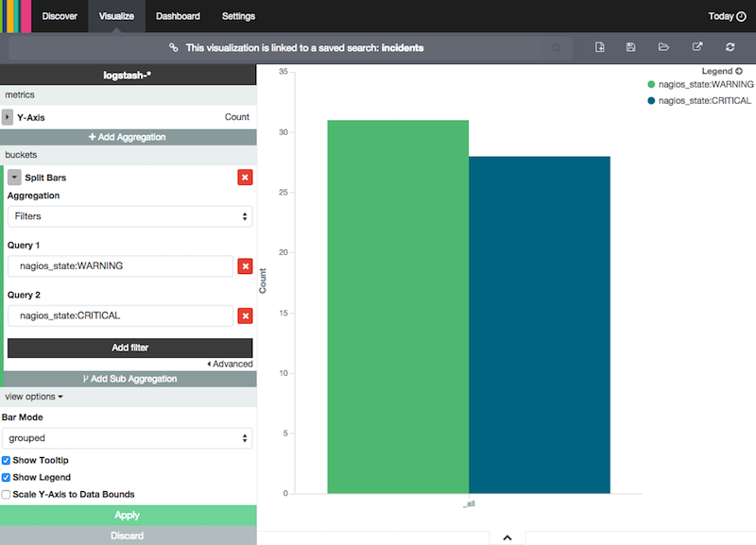Click the up chevron below the chart
756x545 pixels.
[x=507, y=537]
